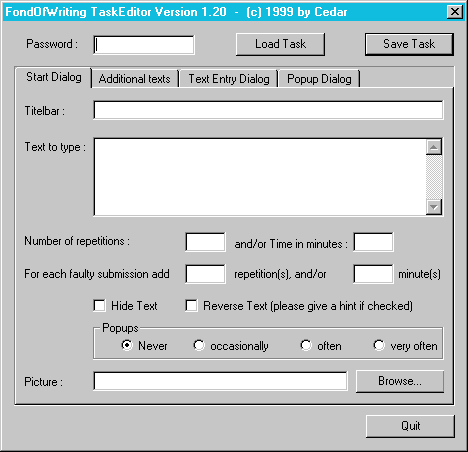Enable the Reverse Text checkbox
This screenshot has width=468, height=452.
point(191,305)
